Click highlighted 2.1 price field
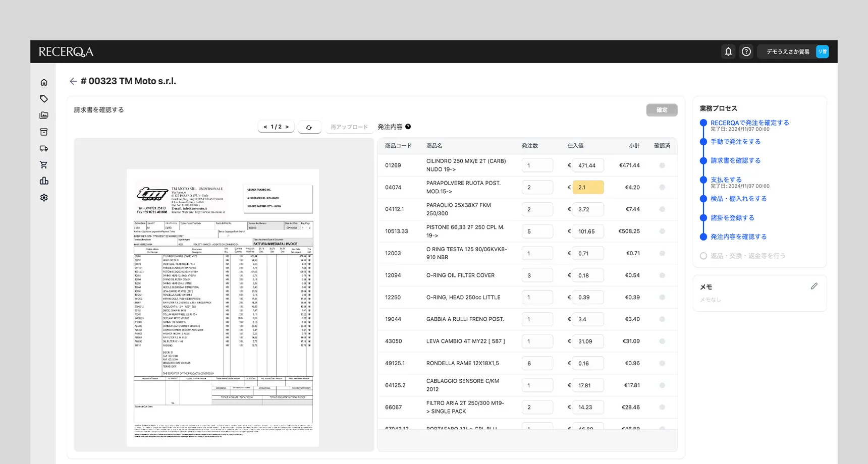868x464 pixels. (x=588, y=188)
